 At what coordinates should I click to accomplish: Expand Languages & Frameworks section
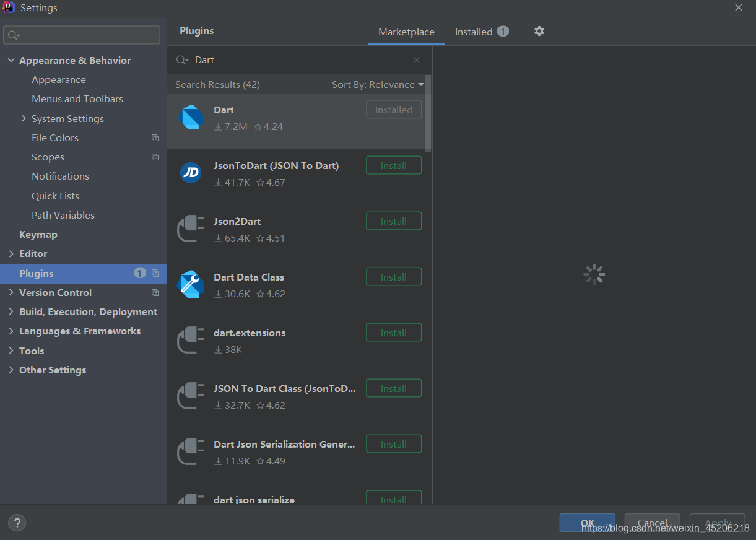click(x=11, y=331)
